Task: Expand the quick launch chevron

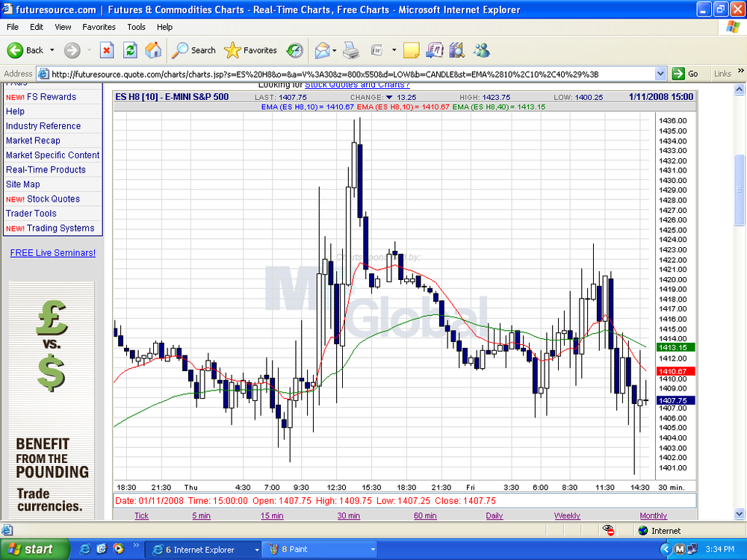Action: coord(136,546)
